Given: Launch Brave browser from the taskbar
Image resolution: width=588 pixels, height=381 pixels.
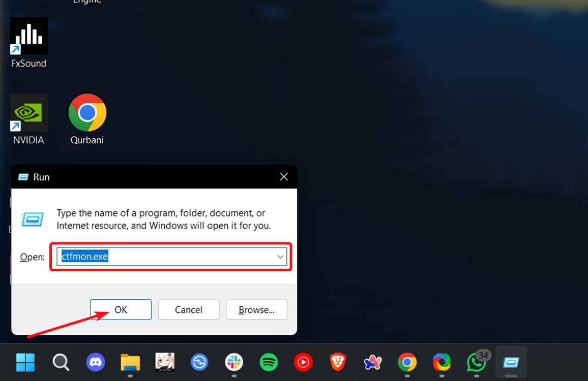Looking at the screenshot, I should coord(338,363).
